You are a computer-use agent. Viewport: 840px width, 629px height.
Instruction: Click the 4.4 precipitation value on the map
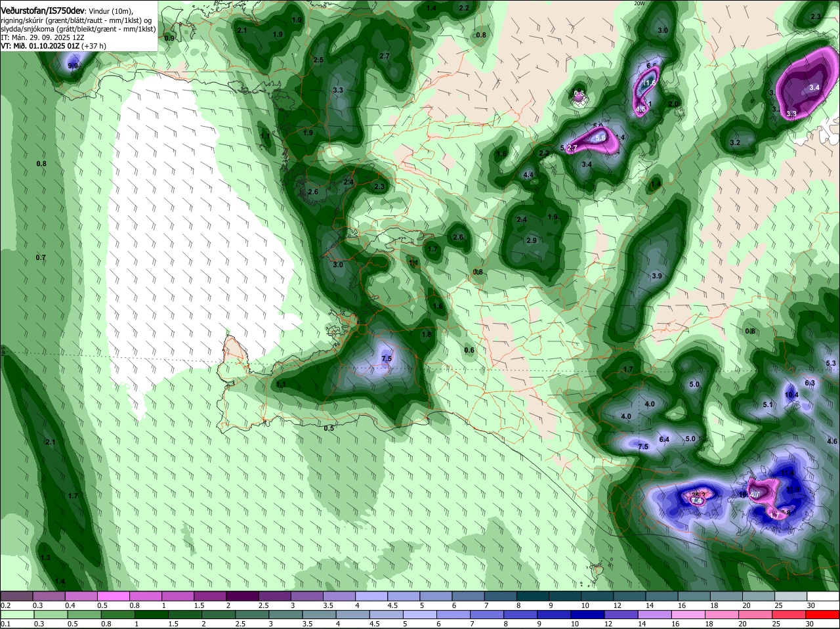(528, 175)
